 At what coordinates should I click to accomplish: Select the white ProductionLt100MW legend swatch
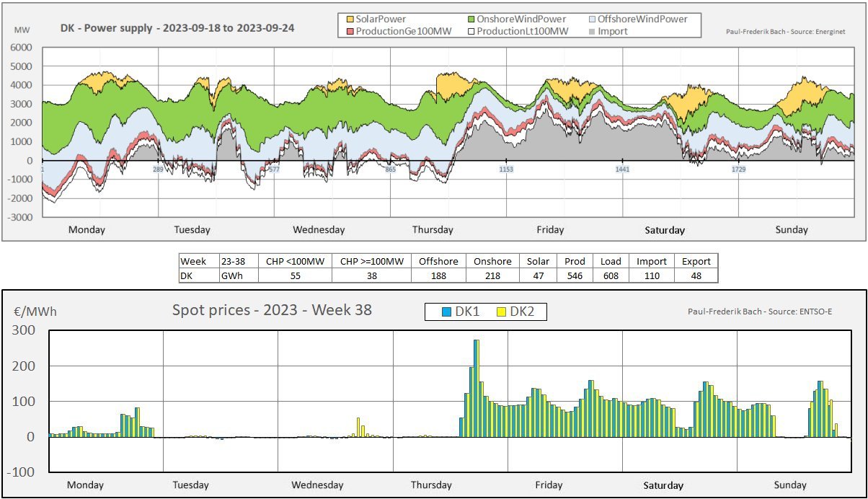[471, 31]
